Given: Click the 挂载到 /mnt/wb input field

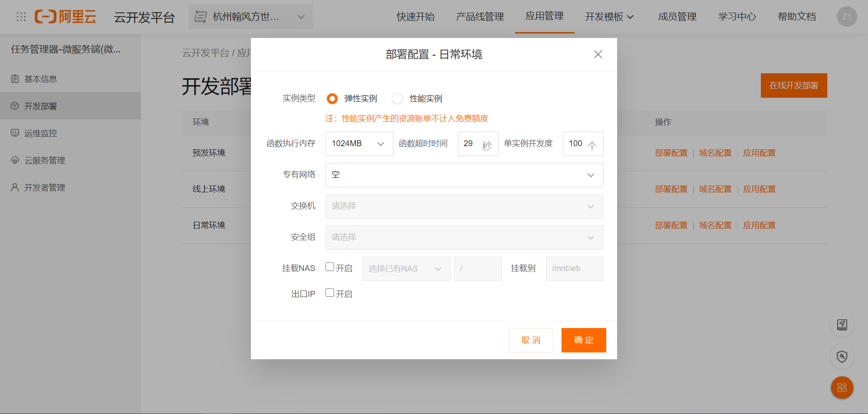Looking at the screenshot, I should tap(575, 269).
